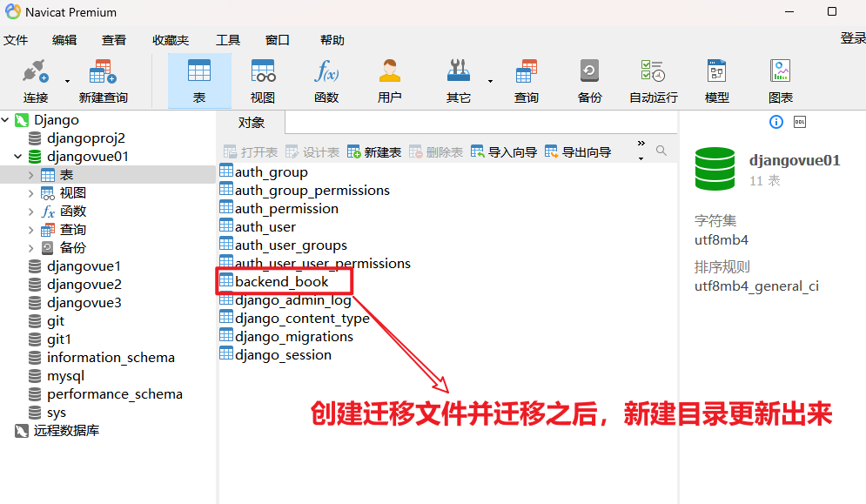This screenshot has width=866, height=504.
Task: Open the 窗口 menu
Action: 278,40
